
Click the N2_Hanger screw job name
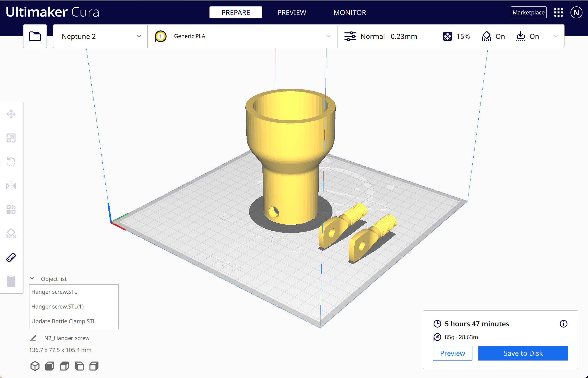67,338
